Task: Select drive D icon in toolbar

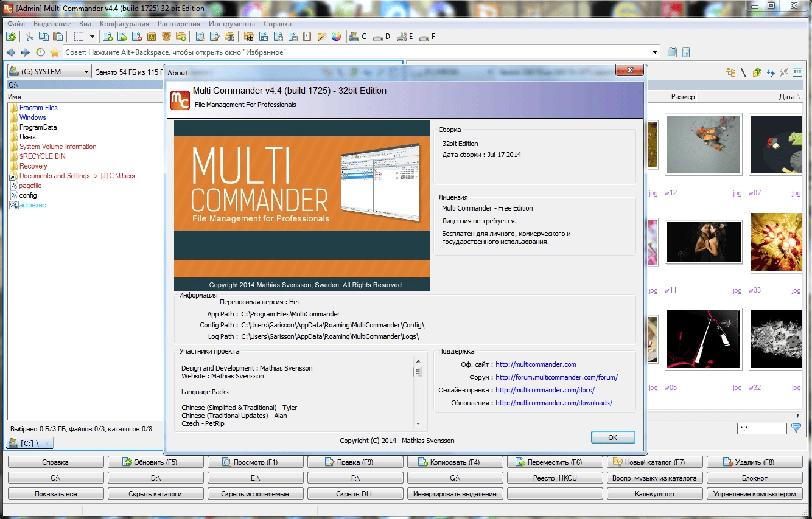Action: tap(382, 37)
